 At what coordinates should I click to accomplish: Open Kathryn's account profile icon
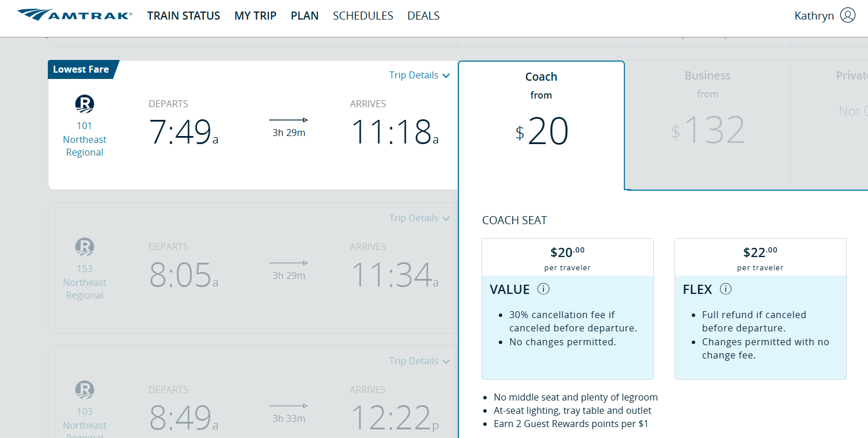coord(848,16)
